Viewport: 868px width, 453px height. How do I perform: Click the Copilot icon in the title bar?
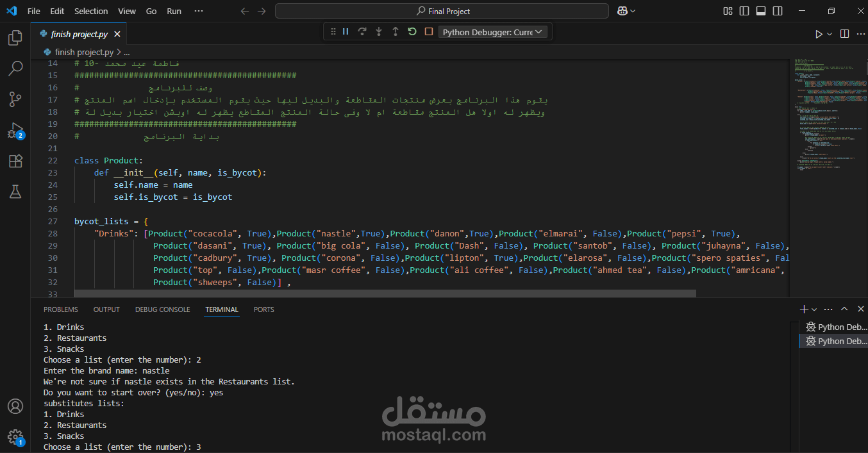(622, 11)
